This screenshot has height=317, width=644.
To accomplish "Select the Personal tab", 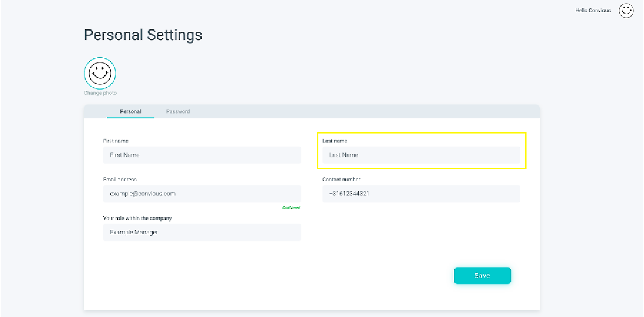I will click(130, 111).
